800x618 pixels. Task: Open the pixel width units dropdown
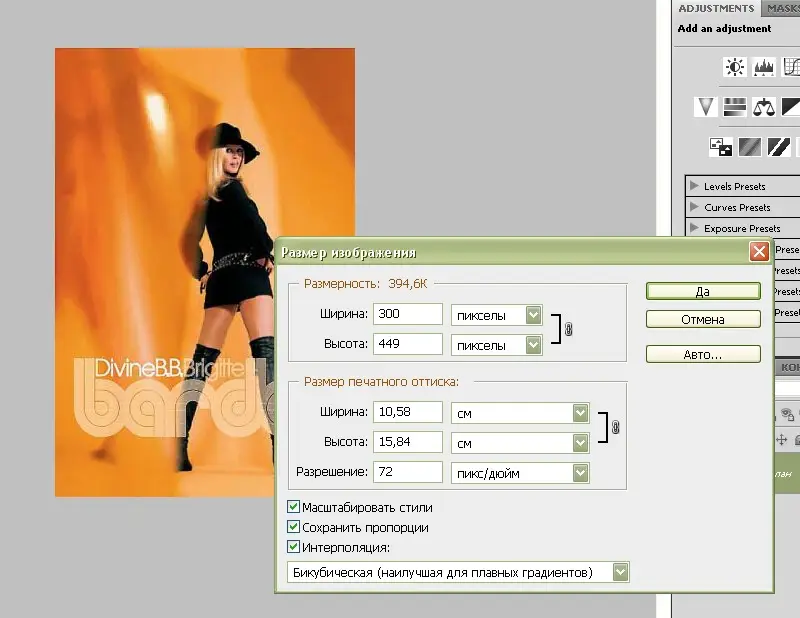pos(533,315)
